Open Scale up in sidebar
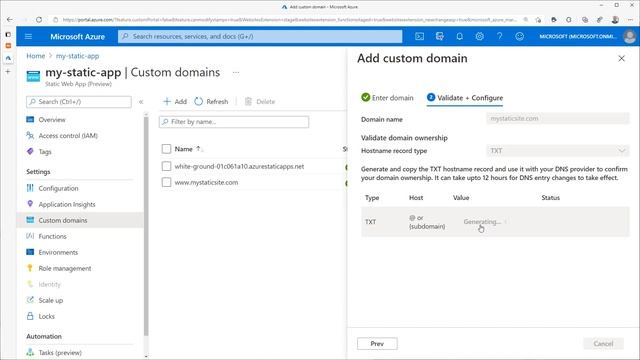Screen dimensions: 640x360 (x=51, y=300)
